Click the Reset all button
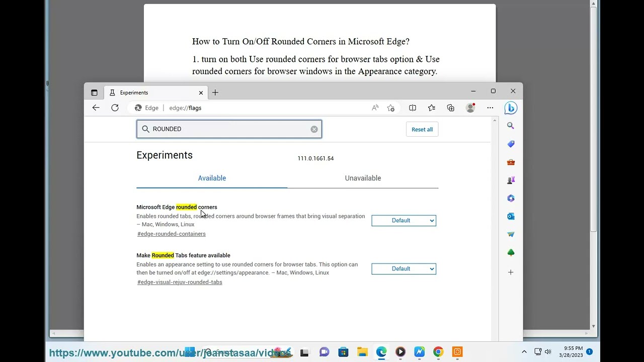 pos(422,129)
